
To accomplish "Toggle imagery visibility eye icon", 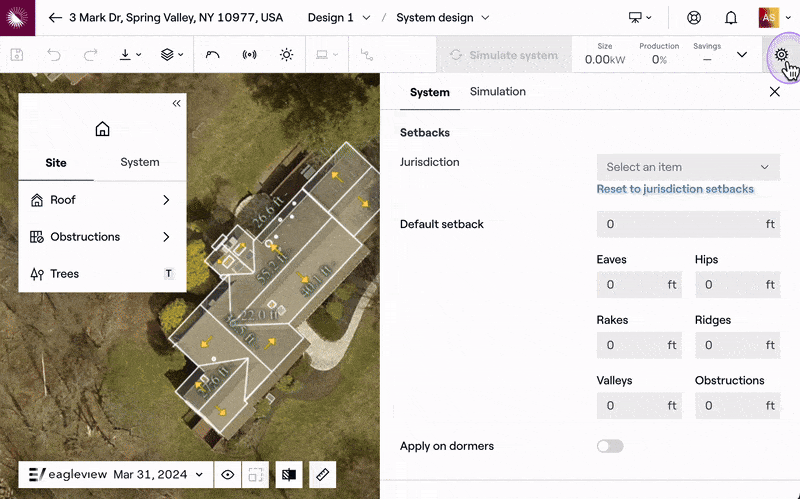I will (228, 474).
